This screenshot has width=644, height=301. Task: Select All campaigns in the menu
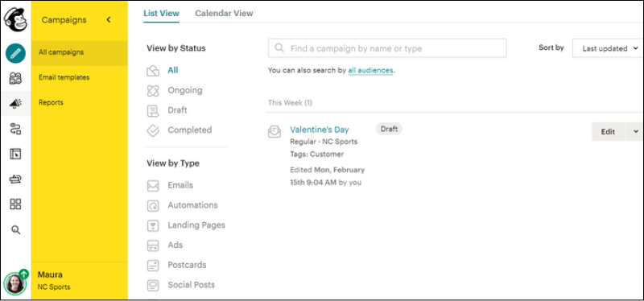coord(79,52)
